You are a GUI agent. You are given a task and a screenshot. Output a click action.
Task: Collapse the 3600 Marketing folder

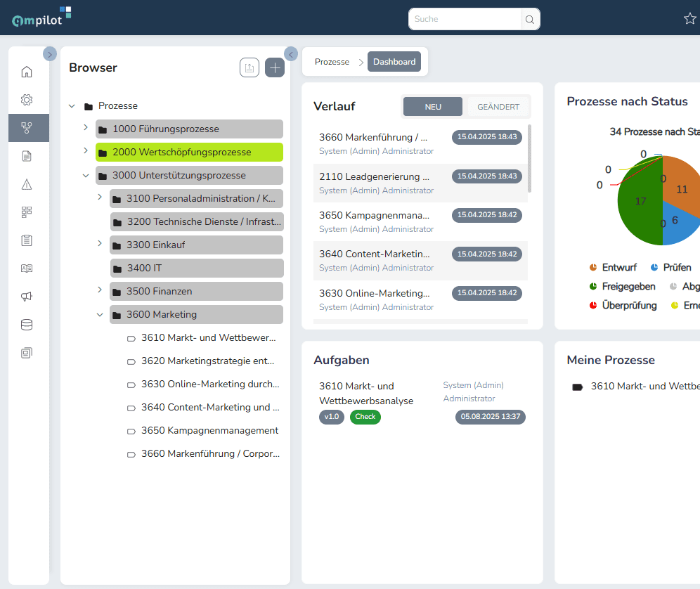coord(100,314)
